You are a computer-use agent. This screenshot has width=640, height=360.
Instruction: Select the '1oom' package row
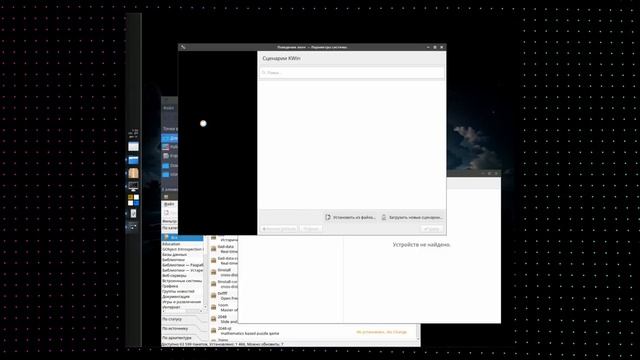point(224,307)
